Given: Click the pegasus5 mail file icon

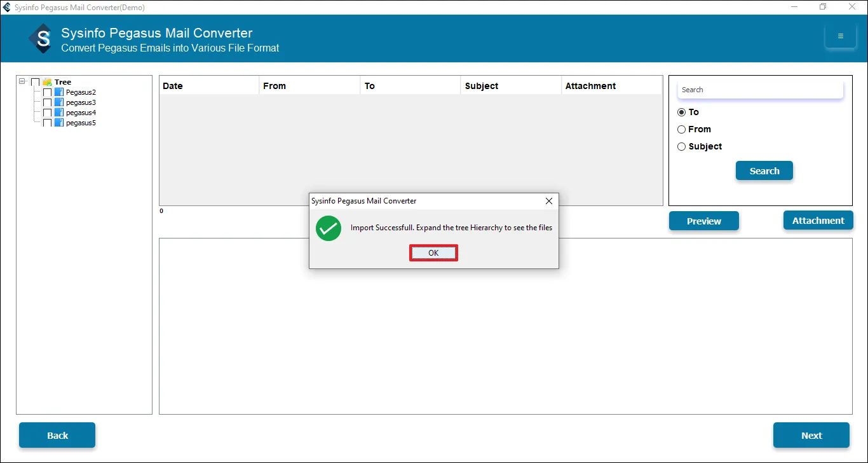Looking at the screenshot, I should 59,123.
